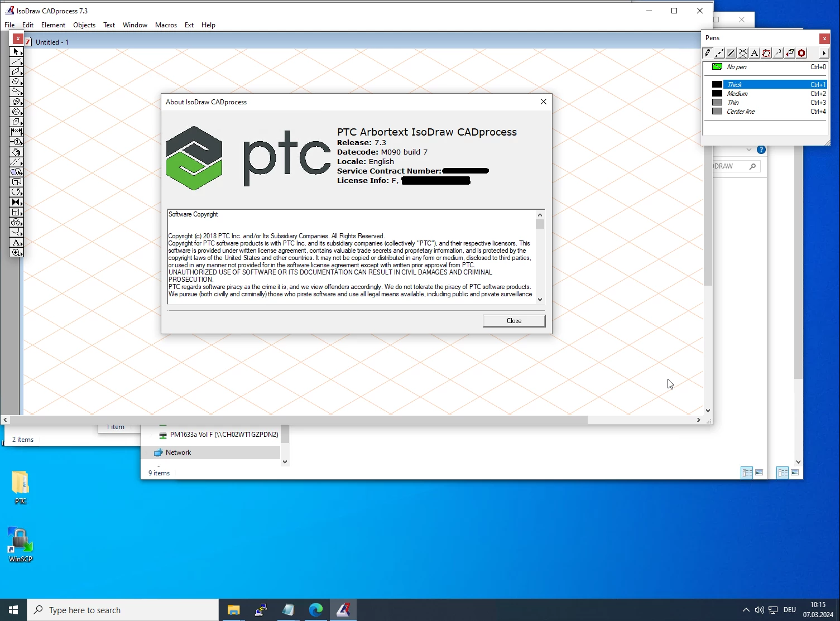Open the Ext menu
The width and height of the screenshot is (840, 621).
(189, 25)
